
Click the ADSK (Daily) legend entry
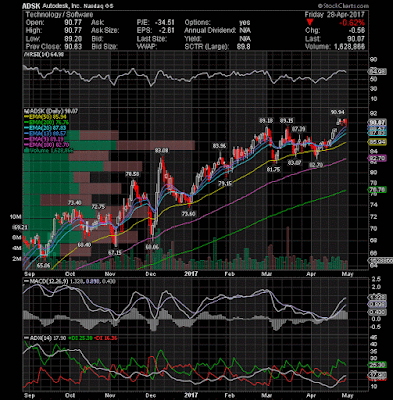coord(50,111)
